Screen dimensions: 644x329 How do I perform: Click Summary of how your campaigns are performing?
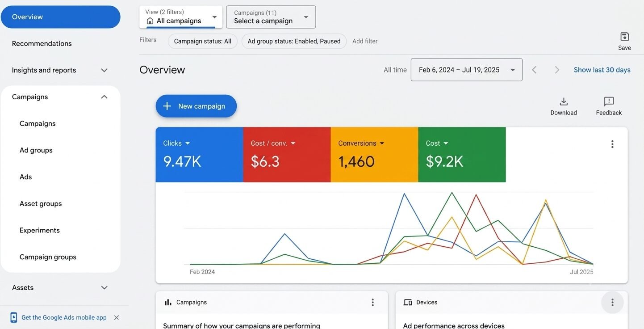pos(242,325)
